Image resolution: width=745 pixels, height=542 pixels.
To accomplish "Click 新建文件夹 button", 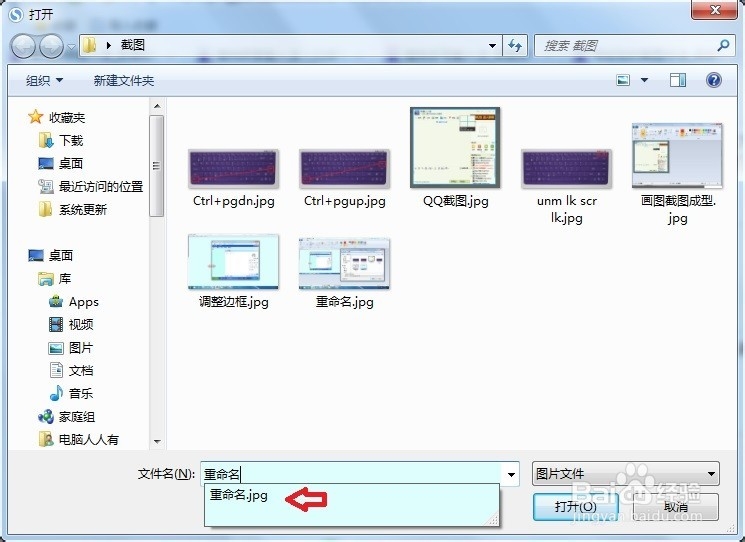I will click(x=124, y=80).
